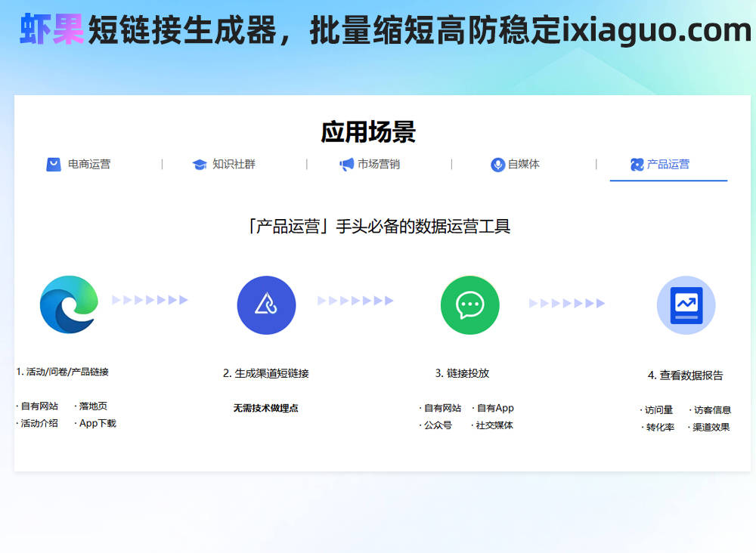Click the 转化率 bullet item
756x553 pixels.
(x=660, y=428)
